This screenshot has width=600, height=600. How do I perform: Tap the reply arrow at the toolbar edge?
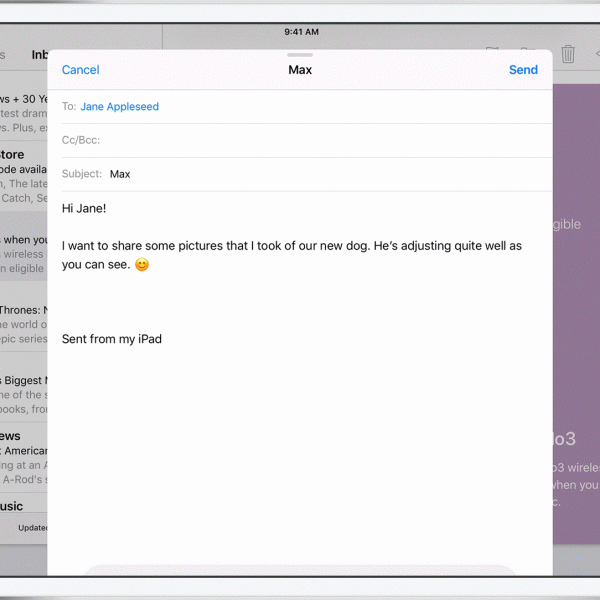(597, 54)
